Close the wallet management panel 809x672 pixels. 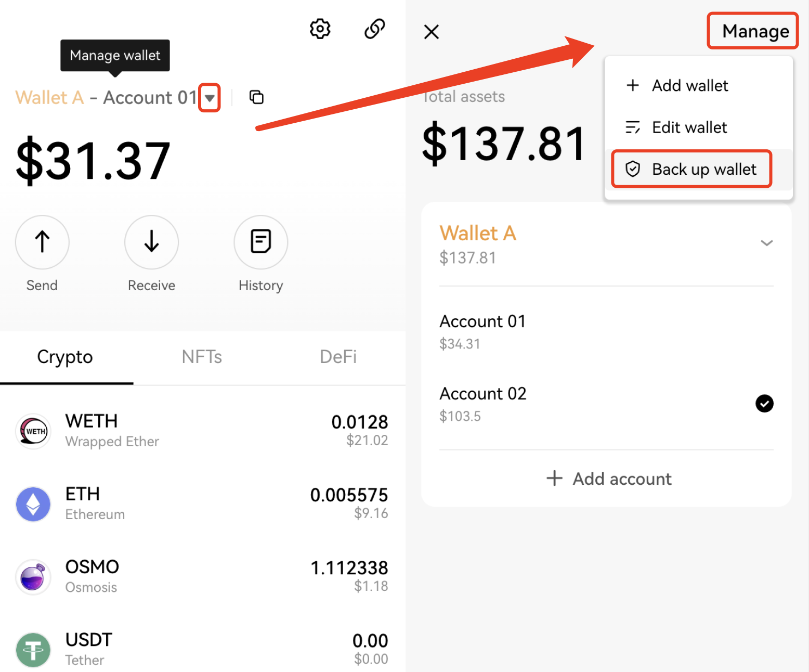click(432, 32)
